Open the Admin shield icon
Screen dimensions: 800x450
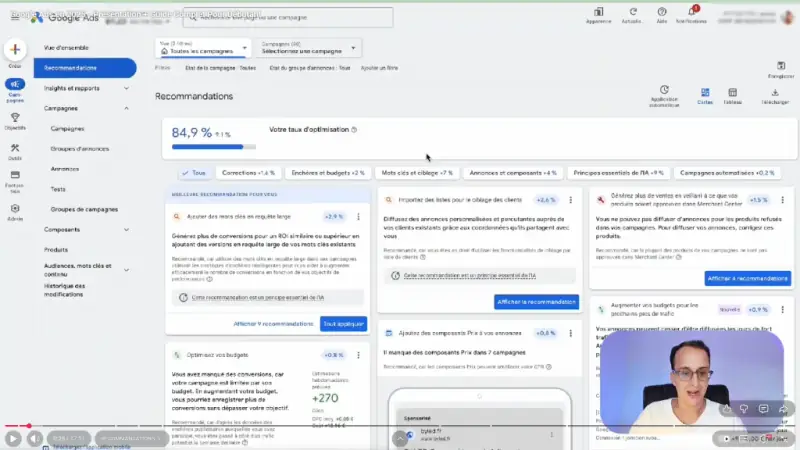tap(15, 209)
